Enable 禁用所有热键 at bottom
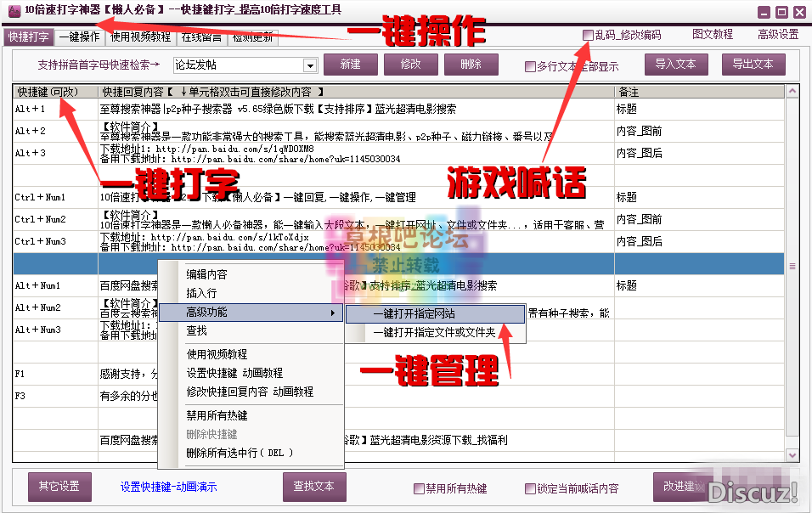The height and width of the screenshot is (513, 812). tap(419, 487)
